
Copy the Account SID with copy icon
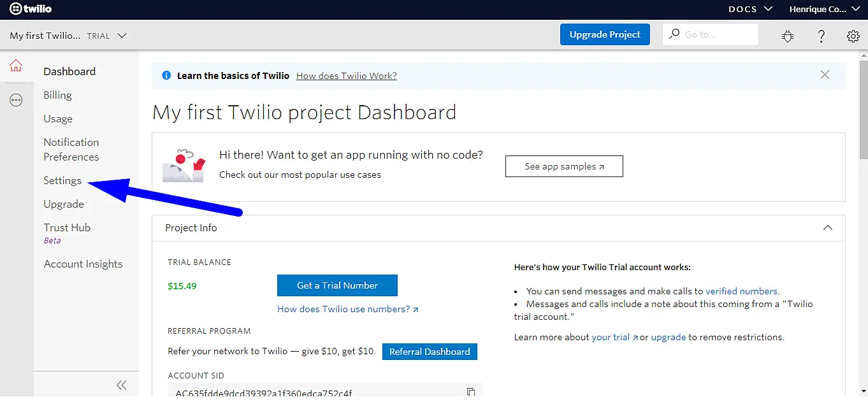coord(471,392)
